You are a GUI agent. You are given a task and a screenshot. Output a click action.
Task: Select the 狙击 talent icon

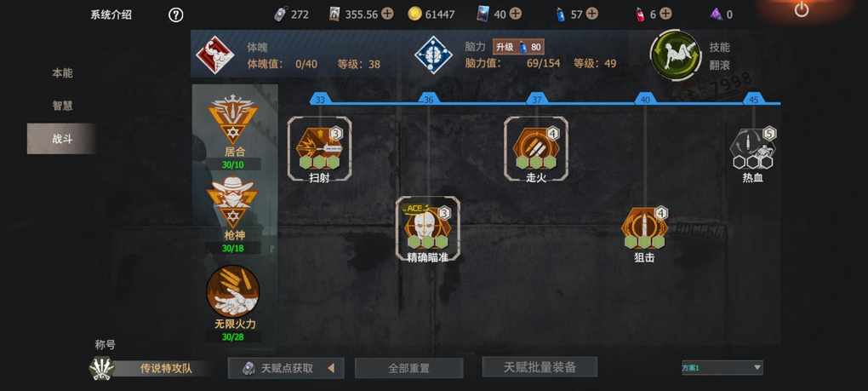(644, 226)
